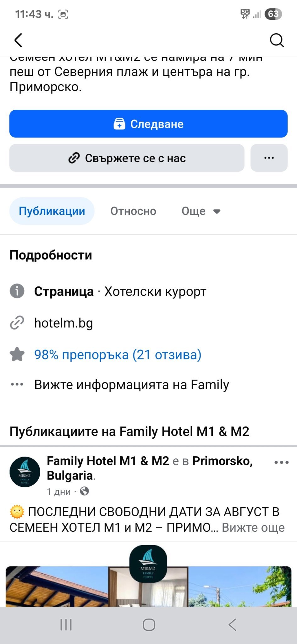Open the 98% препоръка reviews link
This screenshot has width=297, height=644.
[x=118, y=355]
